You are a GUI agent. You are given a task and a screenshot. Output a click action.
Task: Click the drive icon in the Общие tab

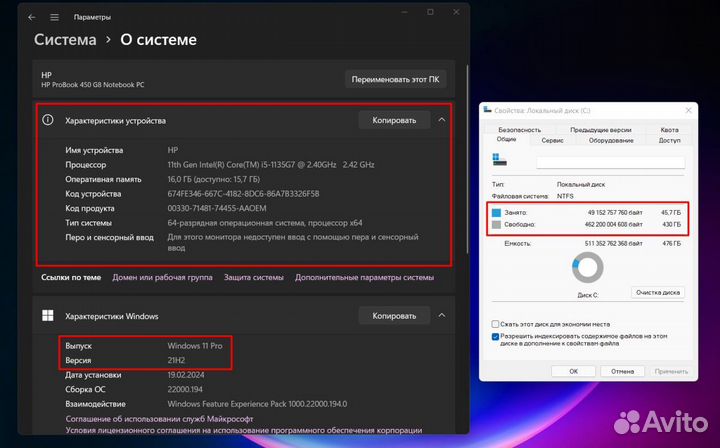[499, 161]
